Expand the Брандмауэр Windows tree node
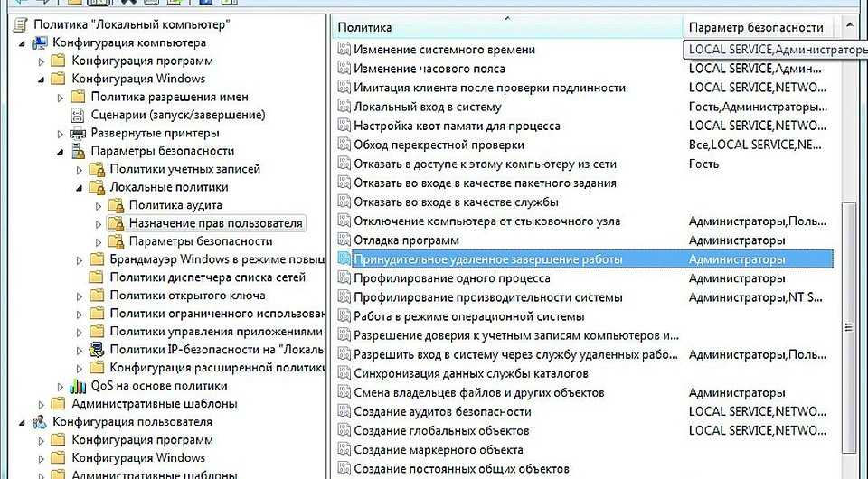This screenshot has width=868, height=479. click(x=80, y=259)
